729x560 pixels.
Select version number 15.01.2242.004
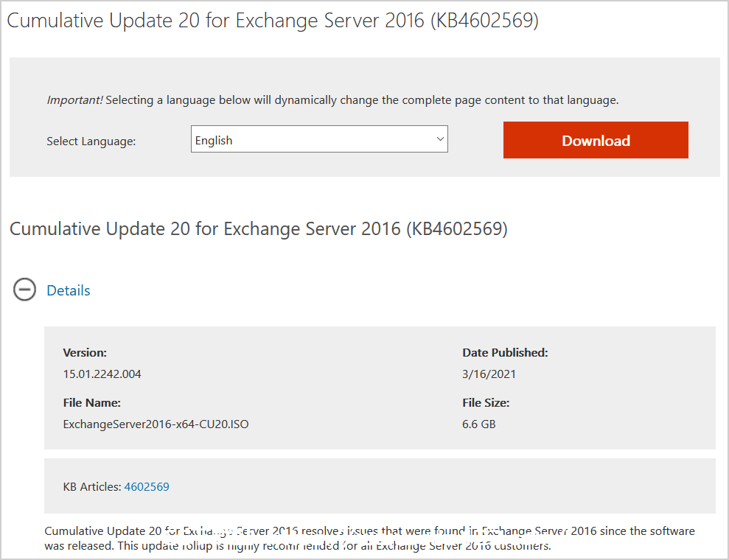pyautogui.click(x=102, y=374)
